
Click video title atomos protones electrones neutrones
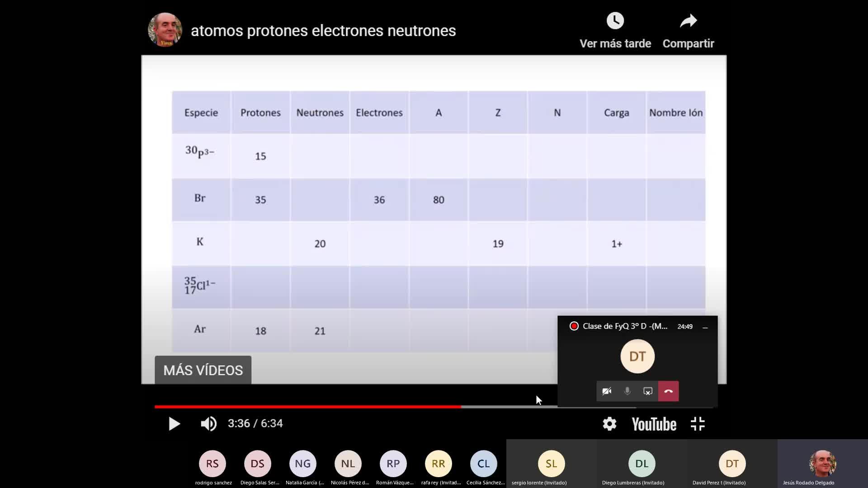point(323,31)
